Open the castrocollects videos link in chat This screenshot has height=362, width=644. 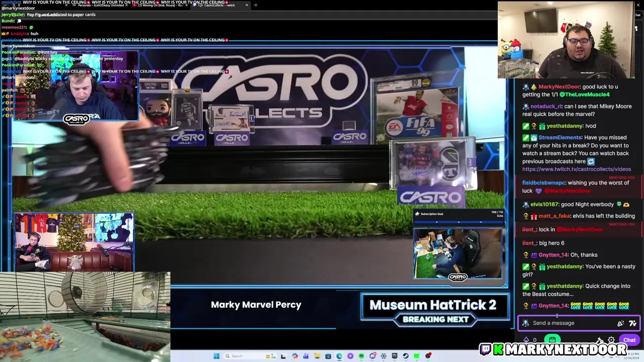[577, 169]
